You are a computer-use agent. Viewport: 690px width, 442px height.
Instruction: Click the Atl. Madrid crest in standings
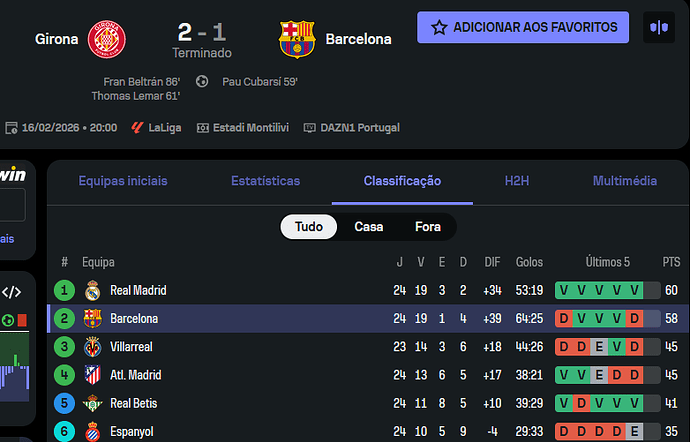[x=93, y=375]
